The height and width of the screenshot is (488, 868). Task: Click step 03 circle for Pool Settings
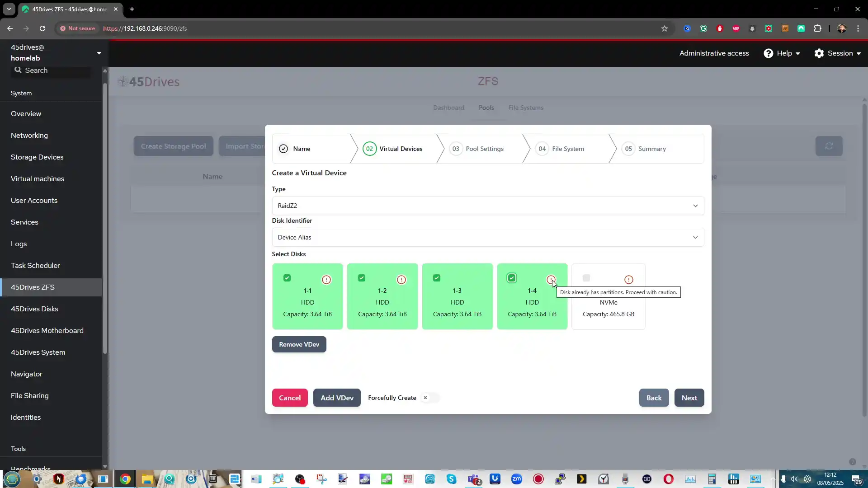[x=456, y=149]
